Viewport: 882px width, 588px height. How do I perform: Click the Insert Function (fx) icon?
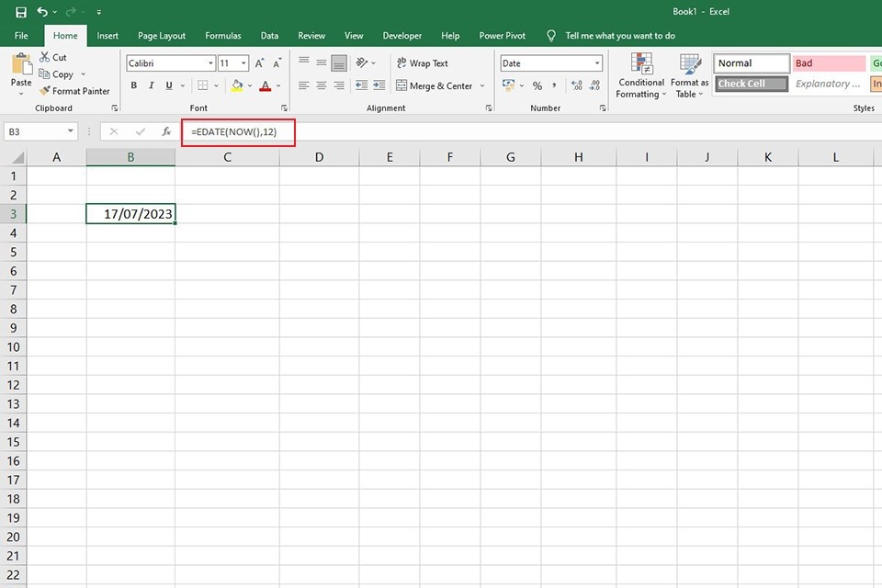coord(164,131)
